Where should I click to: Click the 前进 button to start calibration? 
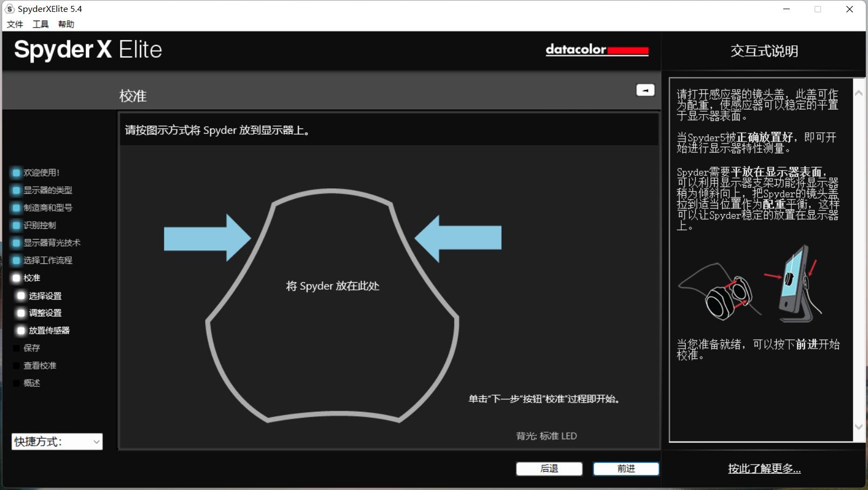coord(626,469)
